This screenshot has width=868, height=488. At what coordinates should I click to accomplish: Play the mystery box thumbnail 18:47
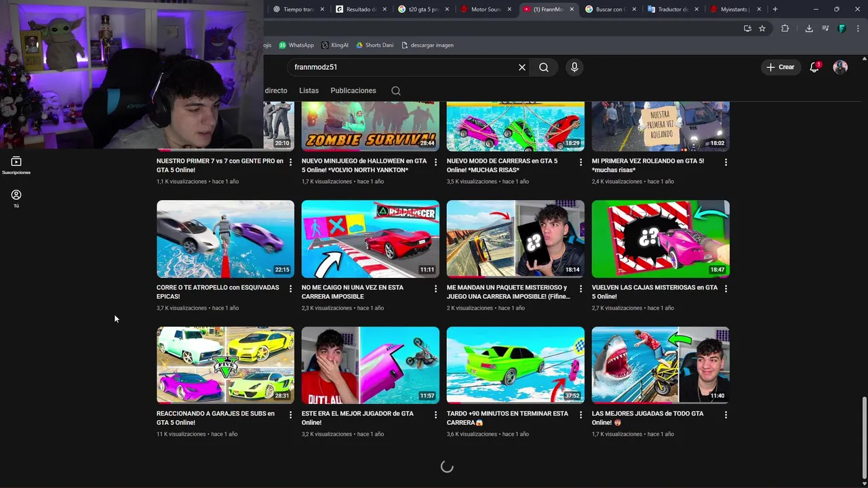pyautogui.click(x=660, y=239)
